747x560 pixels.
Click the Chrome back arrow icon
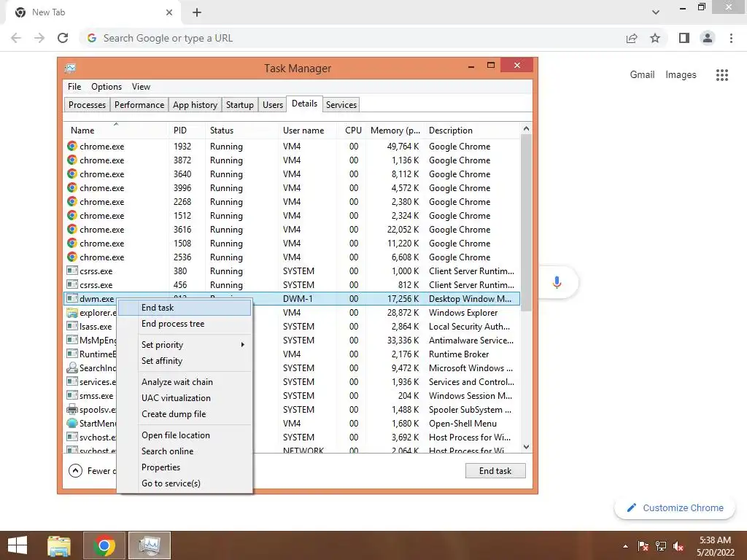[16, 38]
